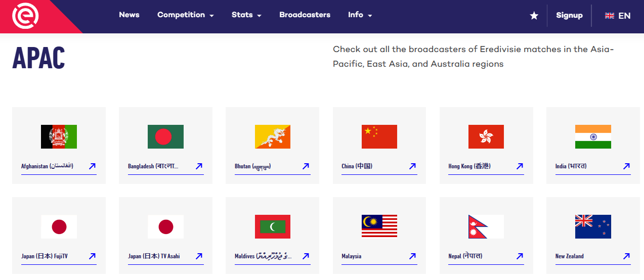Viewport: 644px width, 280px height.
Task: Click the arrow icon next to Afghanistan
Action: pyautogui.click(x=92, y=166)
